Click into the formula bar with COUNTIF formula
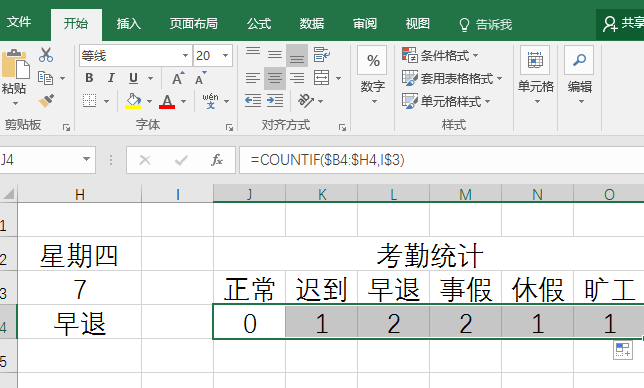 (x=442, y=160)
